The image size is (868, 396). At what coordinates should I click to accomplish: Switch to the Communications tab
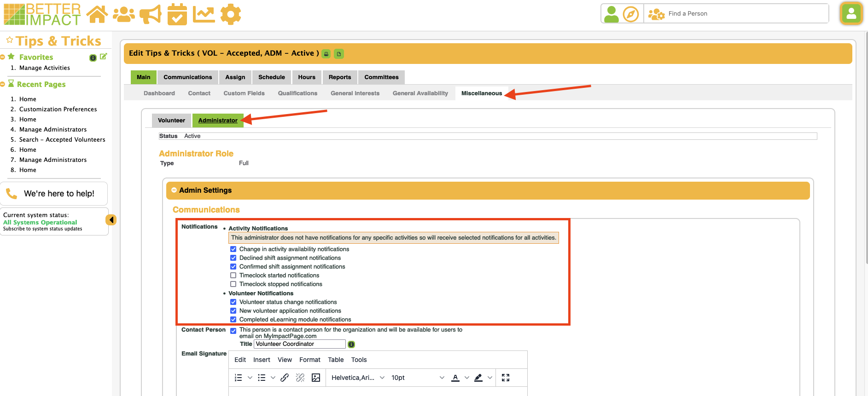187,77
